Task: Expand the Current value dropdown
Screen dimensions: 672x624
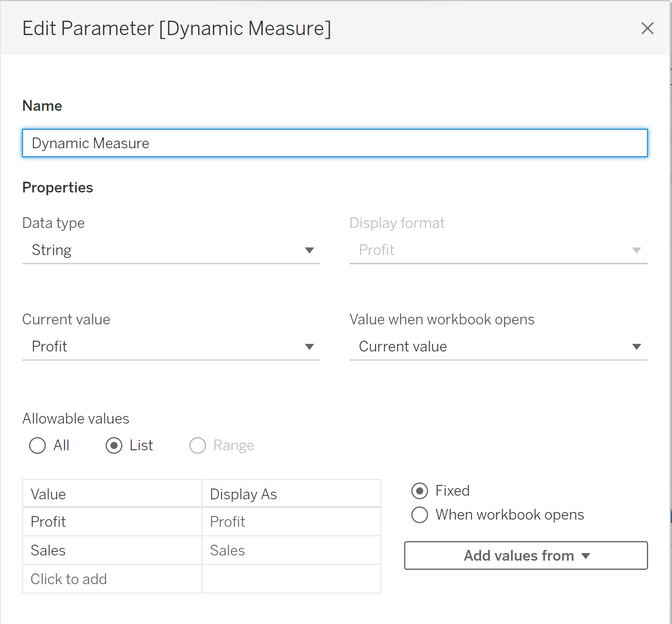Action: tap(171, 347)
